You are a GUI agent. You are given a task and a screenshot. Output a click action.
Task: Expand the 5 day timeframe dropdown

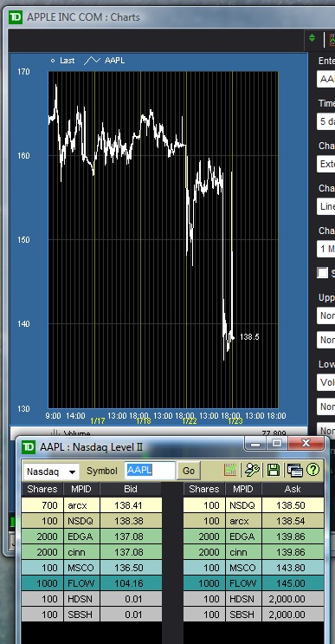326,121
